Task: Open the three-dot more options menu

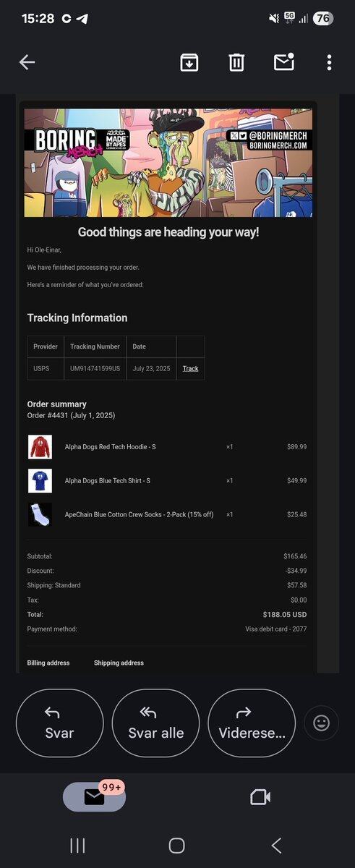Action: tap(329, 62)
